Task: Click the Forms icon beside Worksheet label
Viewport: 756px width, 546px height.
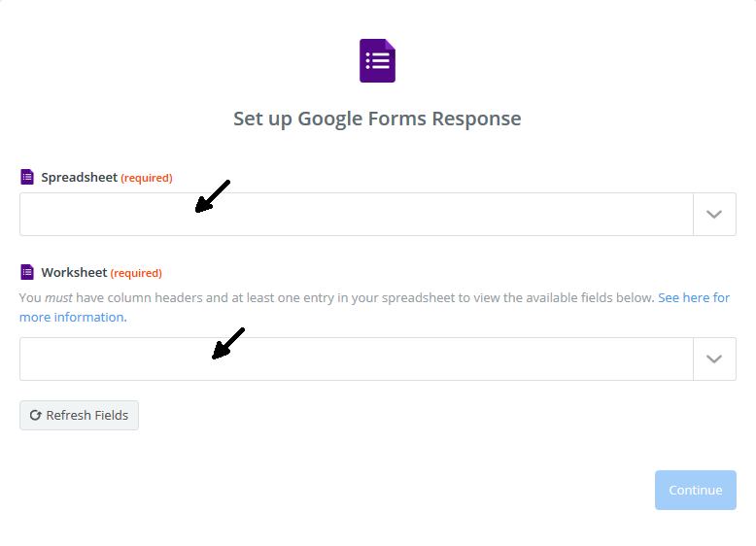Action: coord(27,272)
